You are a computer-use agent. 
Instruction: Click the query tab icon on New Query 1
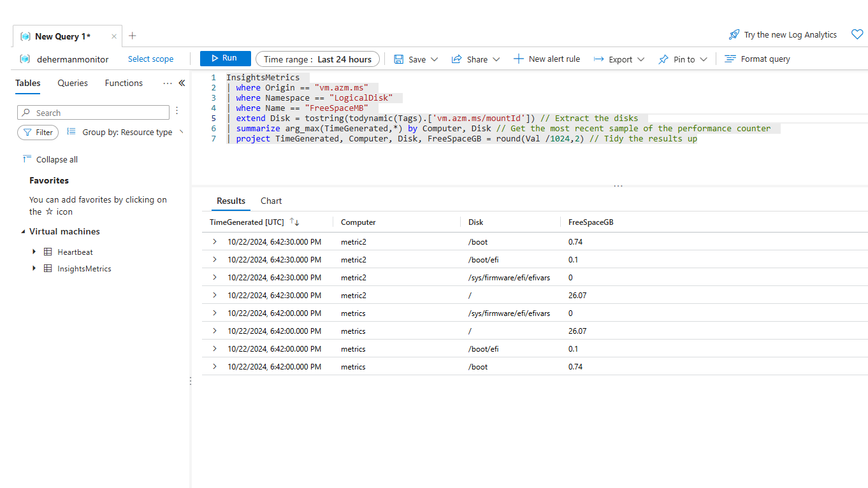click(25, 36)
